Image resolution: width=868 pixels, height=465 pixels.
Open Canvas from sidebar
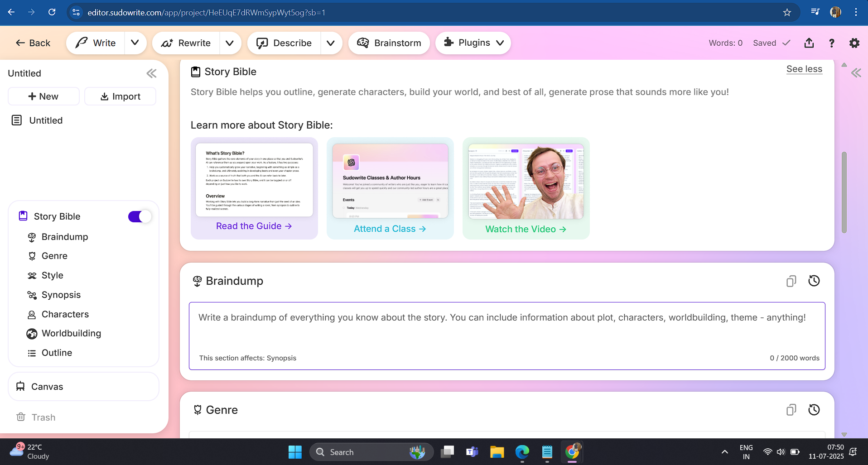pos(84,387)
